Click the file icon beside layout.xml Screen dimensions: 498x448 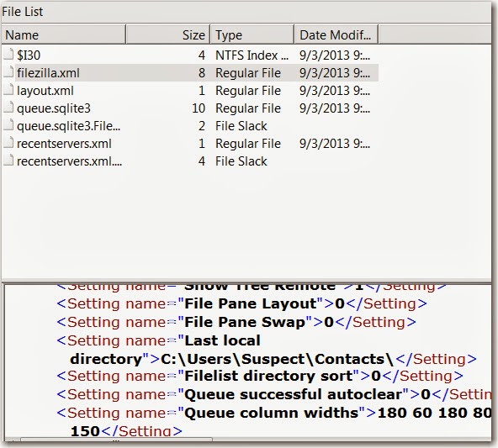pyautogui.click(x=8, y=90)
